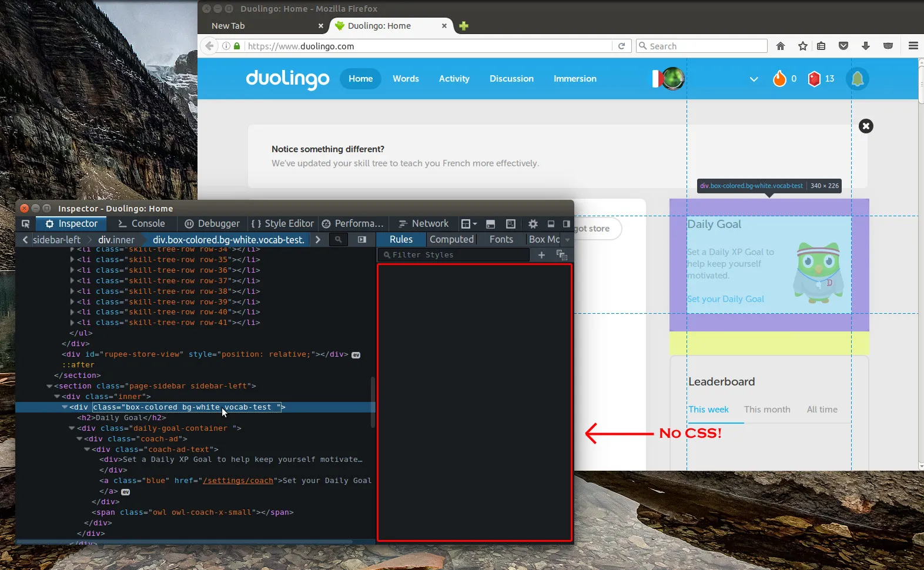Click the Duolingo logo
Screen dimensions: 924x570
(x=287, y=79)
